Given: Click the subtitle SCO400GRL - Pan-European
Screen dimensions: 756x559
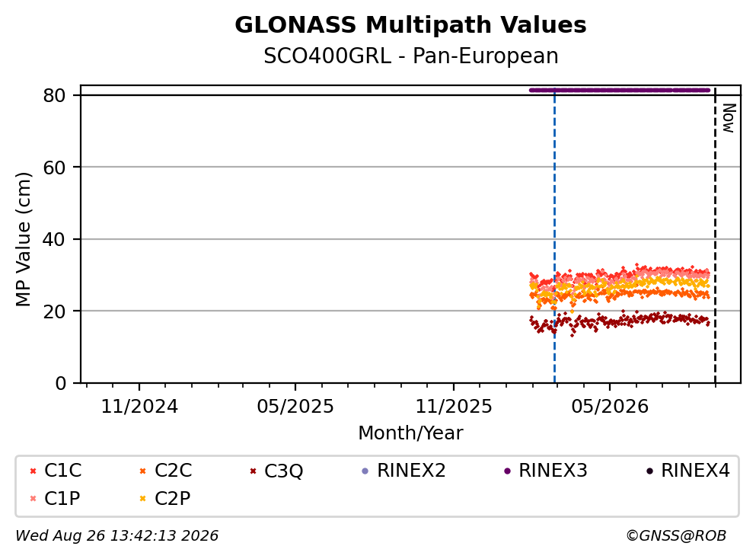Looking at the screenshot, I should tap(411, 56).
